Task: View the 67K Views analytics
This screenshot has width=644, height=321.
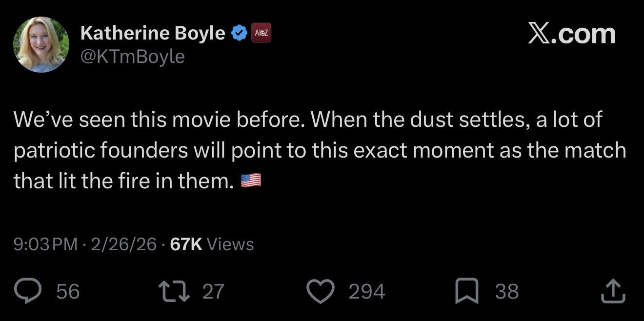Action: [212, 244]
